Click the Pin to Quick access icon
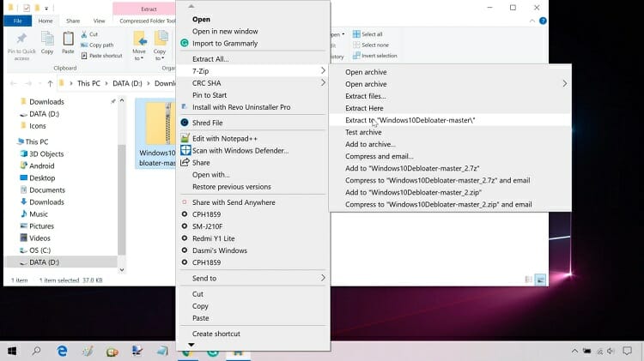The height and width of the screenshot is (361, 644). (x=21, y=39)
